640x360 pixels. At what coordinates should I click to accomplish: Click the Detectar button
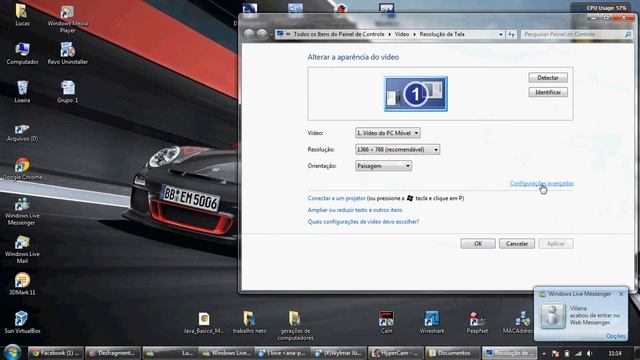tap(548, 78)
